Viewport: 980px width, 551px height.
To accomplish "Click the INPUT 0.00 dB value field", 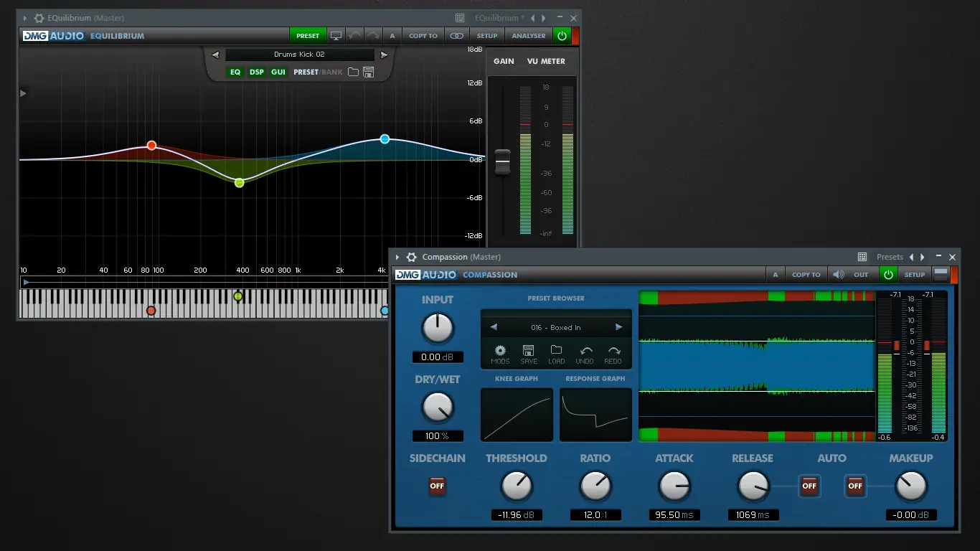I will [x=438, y=357].
